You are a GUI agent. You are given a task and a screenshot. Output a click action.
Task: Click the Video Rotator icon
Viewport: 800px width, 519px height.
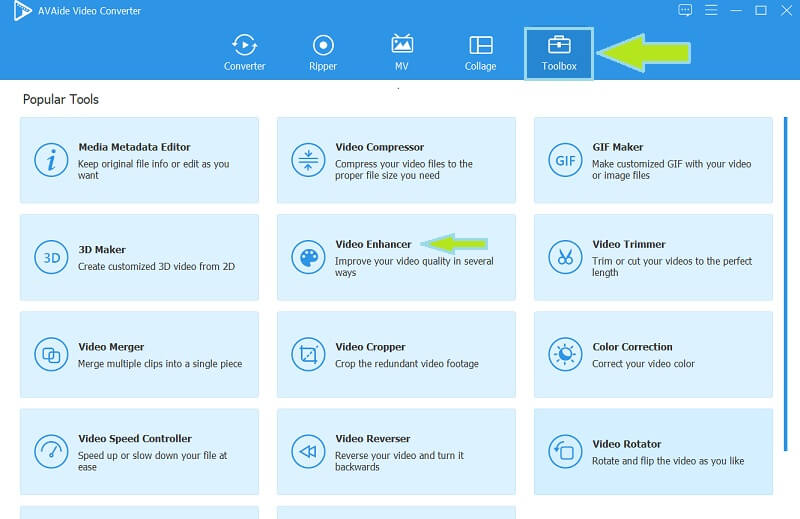[565, 452]
